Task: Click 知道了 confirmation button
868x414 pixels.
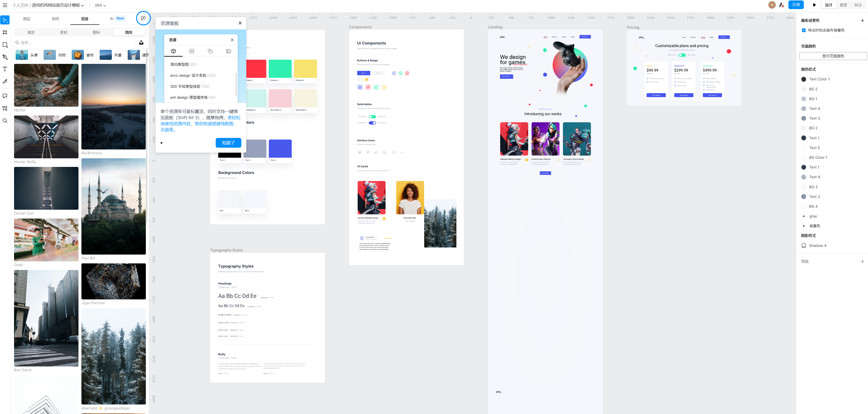Action: tap(228, 143)
